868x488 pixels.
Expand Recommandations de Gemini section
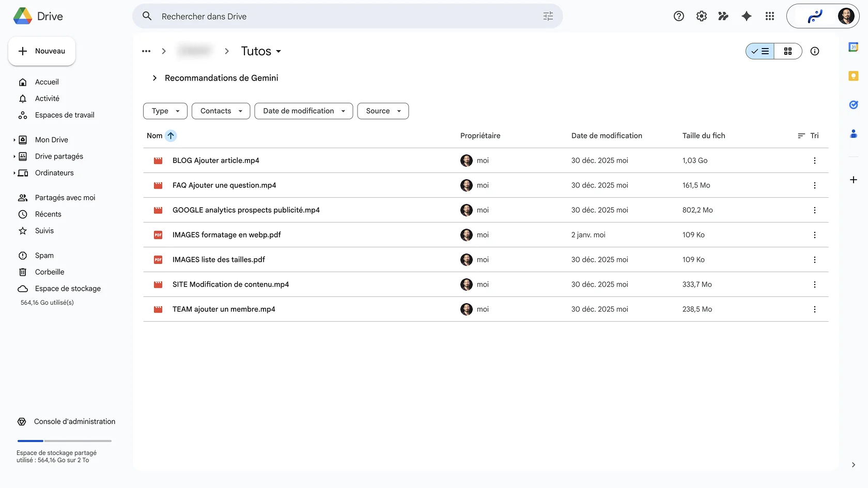[154, 78]
